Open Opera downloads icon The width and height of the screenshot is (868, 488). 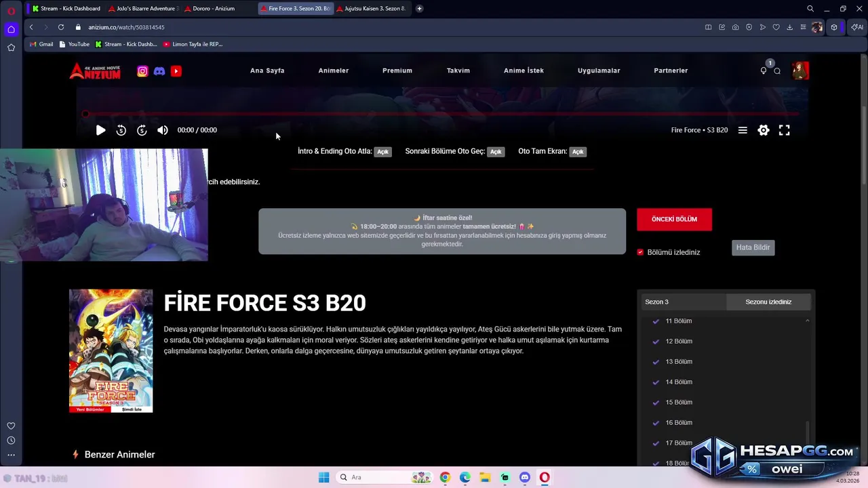789,27
